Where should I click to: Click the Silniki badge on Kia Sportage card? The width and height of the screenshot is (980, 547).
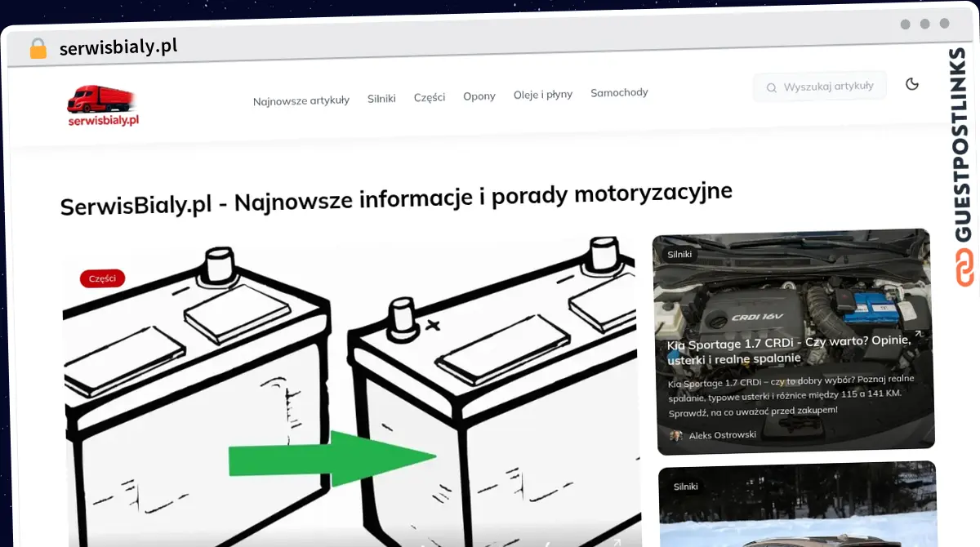pos(679,254)
